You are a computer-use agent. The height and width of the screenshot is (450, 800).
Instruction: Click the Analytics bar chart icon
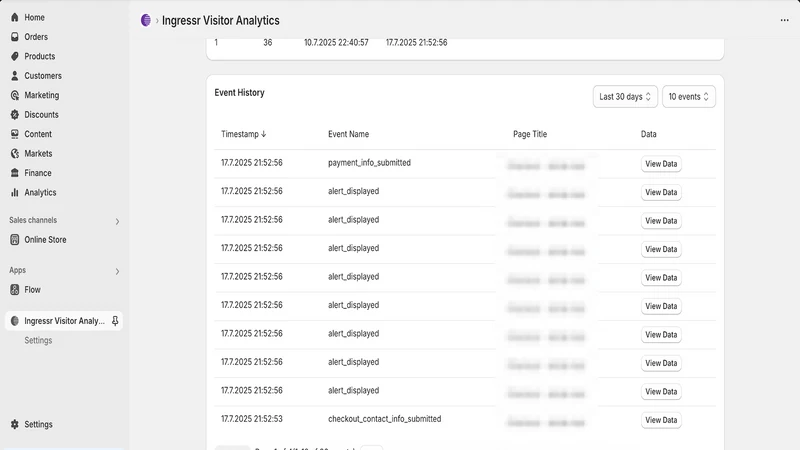(x=15, y=192)
